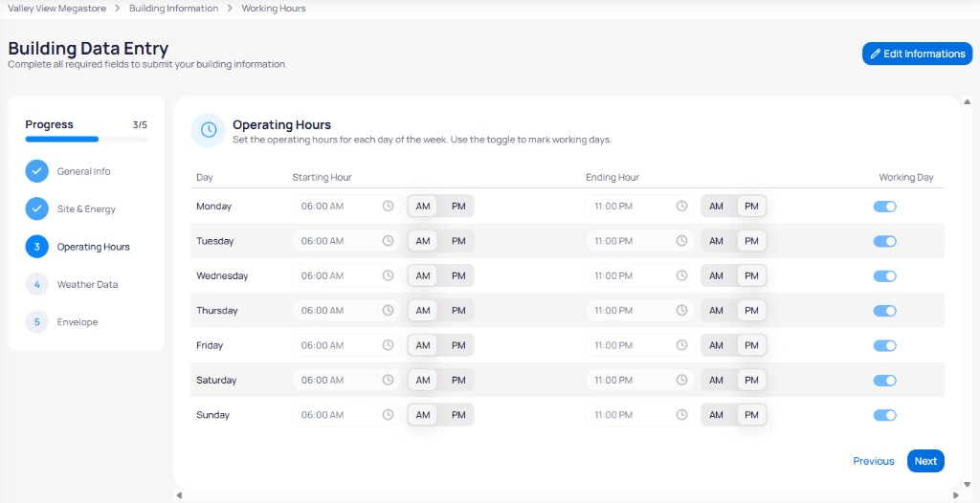Click Monday ending hour time field

point(640,206)
